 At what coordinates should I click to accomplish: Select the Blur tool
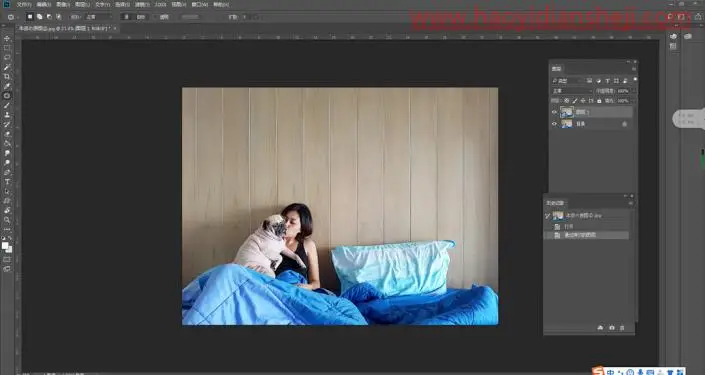(x=7, y=153)
